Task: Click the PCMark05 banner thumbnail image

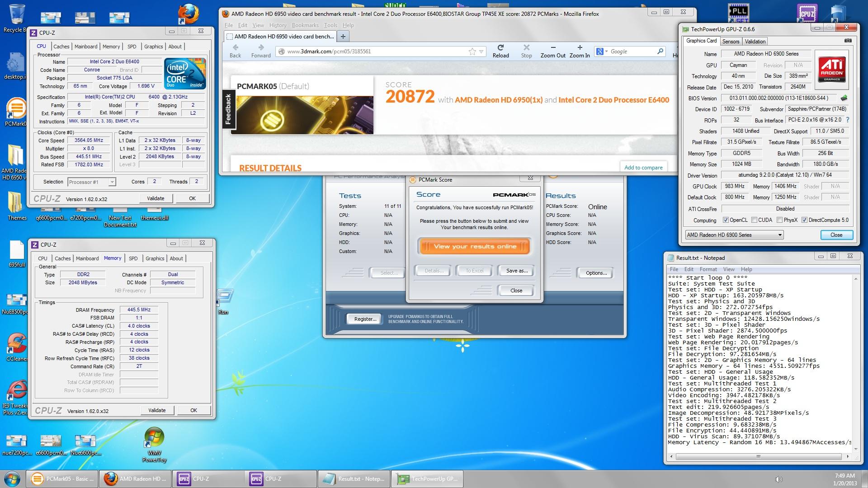Action: pyautogui.click(x=305, y=115)
